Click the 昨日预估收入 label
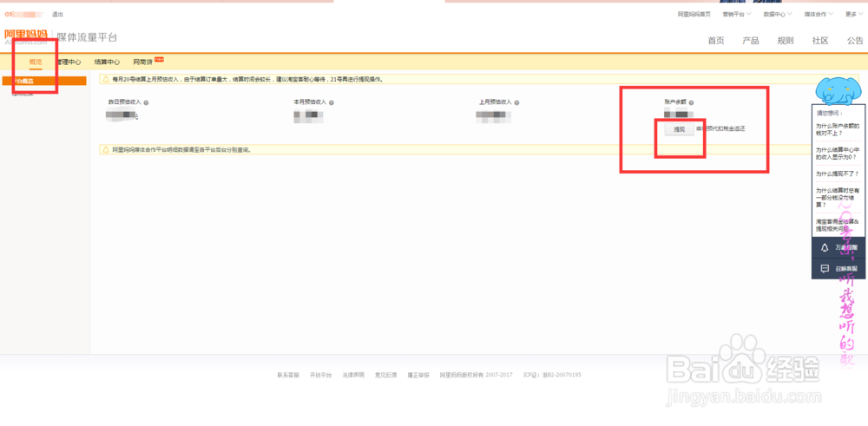Screen dimensions: 868x426 point(124,102)
